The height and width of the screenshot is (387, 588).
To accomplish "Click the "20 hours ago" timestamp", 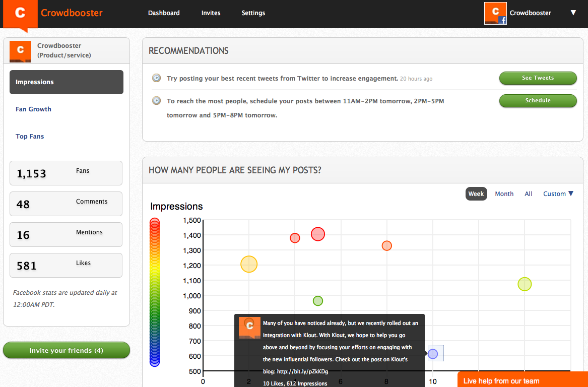I will click(416, 79).
